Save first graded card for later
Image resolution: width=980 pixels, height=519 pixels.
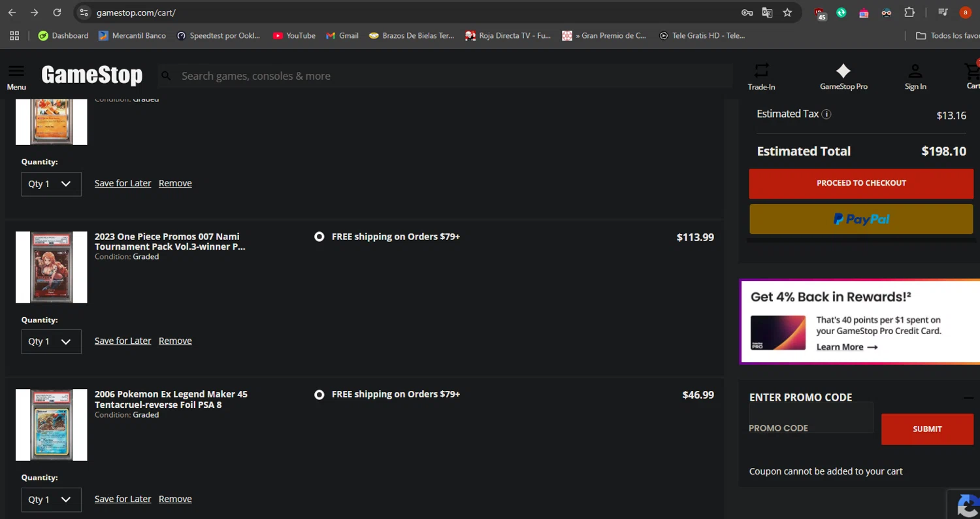123,183
